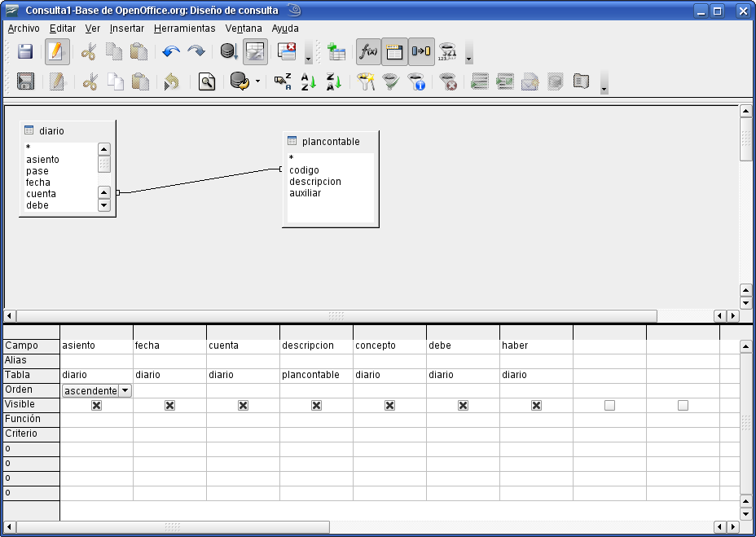
Task: Click the diario field list bottom scroll-down arrow
Action: pyautogui.click(x=104, y=205)
